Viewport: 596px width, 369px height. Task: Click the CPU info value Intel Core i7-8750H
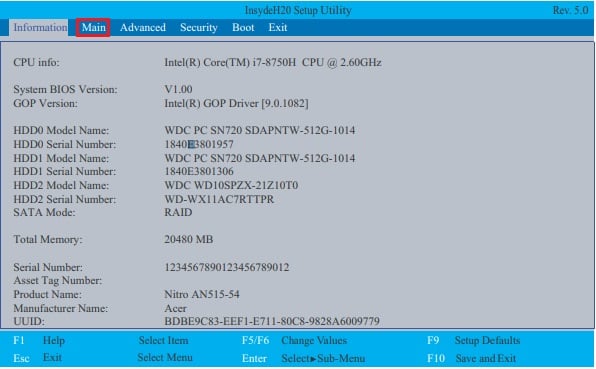(273, 62)
